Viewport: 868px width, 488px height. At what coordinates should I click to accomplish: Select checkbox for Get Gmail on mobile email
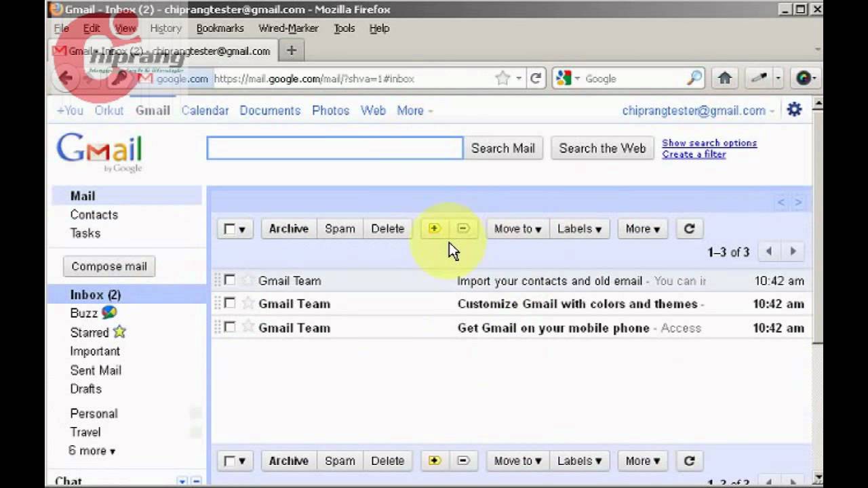click(x=230, y=327)
